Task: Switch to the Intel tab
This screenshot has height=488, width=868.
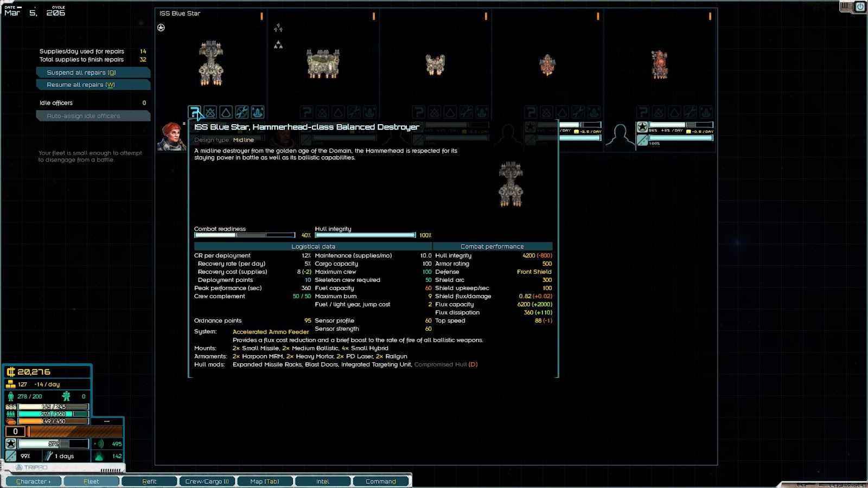Action: pyautogui.click(x=323, y=481)
